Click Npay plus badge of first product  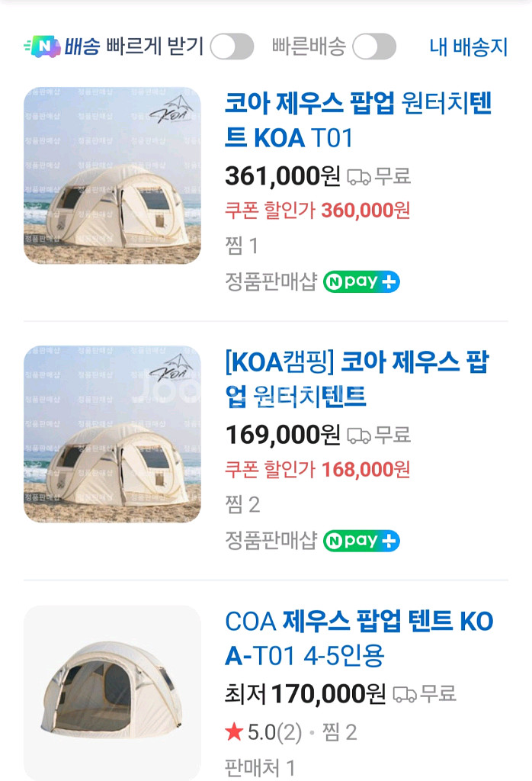pyautogui.click(x=361, y=281)
